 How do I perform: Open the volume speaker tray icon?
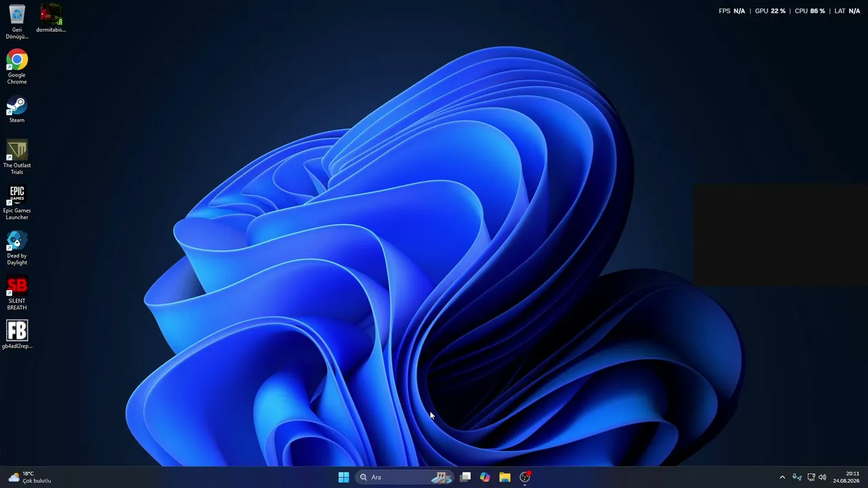click(x=823, y=477)
